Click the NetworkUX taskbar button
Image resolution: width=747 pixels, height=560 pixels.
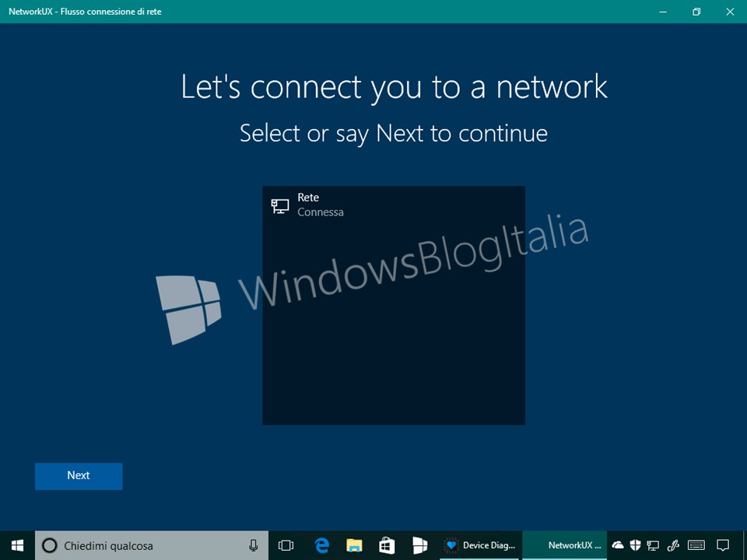[565, 545]
